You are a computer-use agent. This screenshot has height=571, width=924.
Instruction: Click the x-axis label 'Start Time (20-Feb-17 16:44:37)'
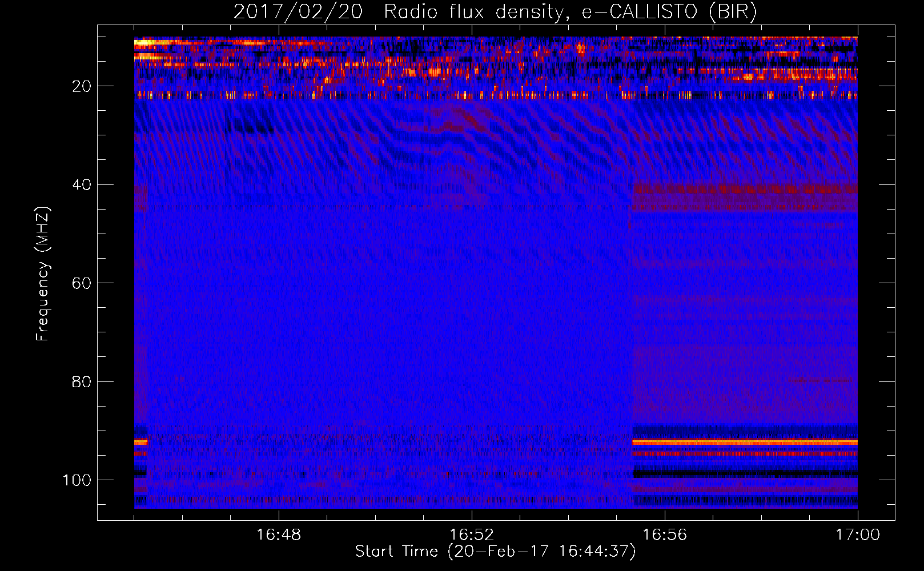pyautogui.click(x=495, y=552)
